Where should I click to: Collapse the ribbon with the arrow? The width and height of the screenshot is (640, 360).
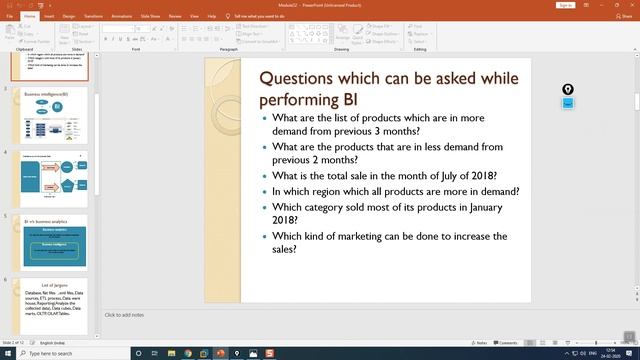(x=634, y=49)
